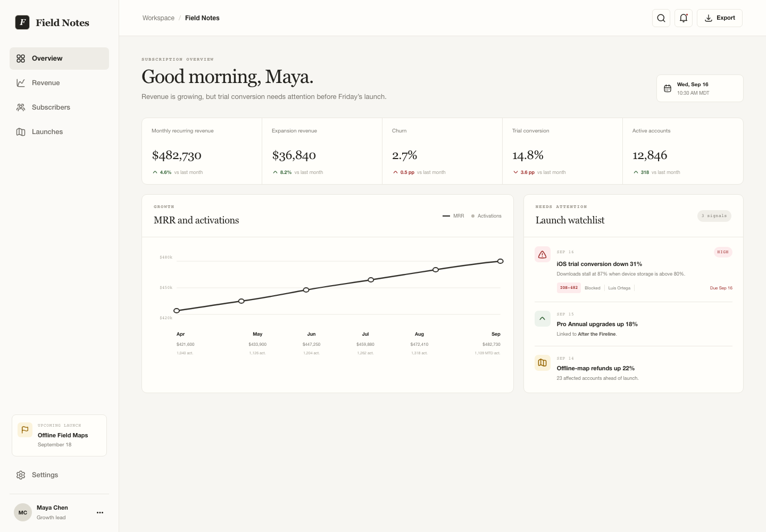
Task: Select Overview in the sidebar
Action: pos(59,59)
